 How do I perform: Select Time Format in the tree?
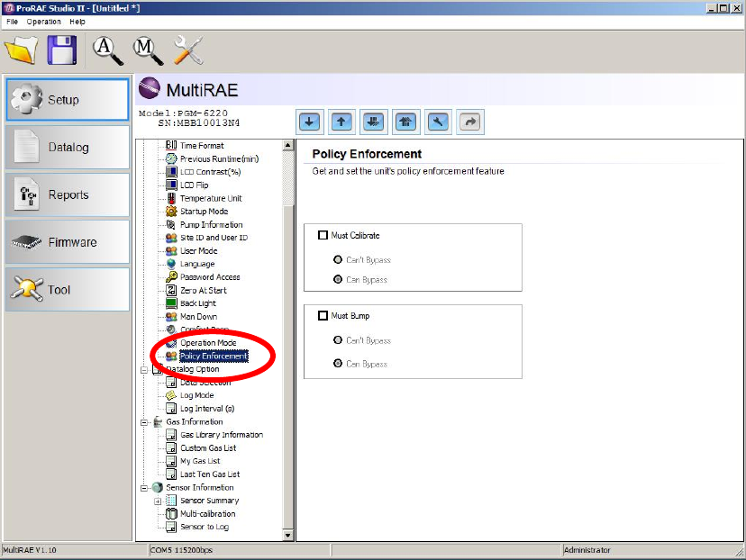[202, 146]
